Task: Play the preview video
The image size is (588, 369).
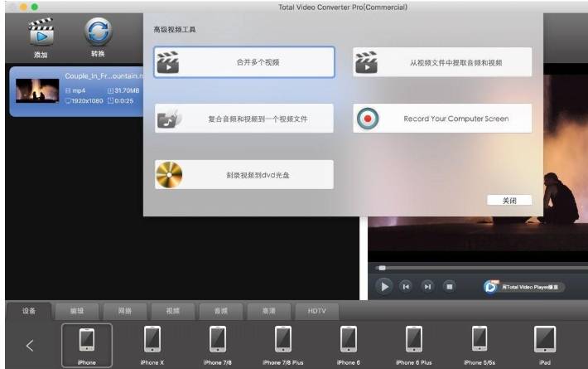Action: coord(384,287)
